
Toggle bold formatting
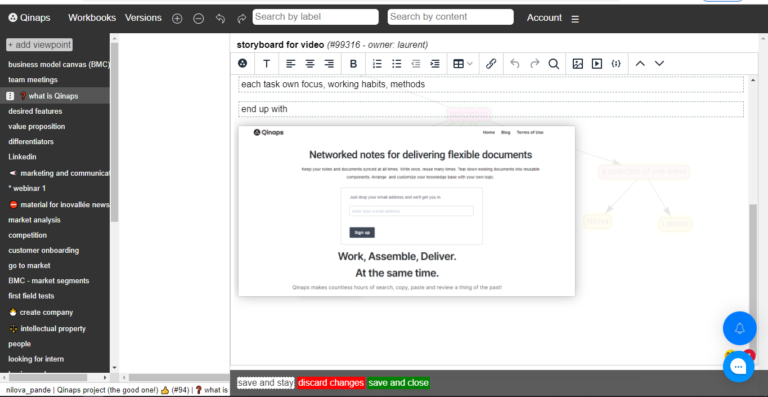coord(353,64)
